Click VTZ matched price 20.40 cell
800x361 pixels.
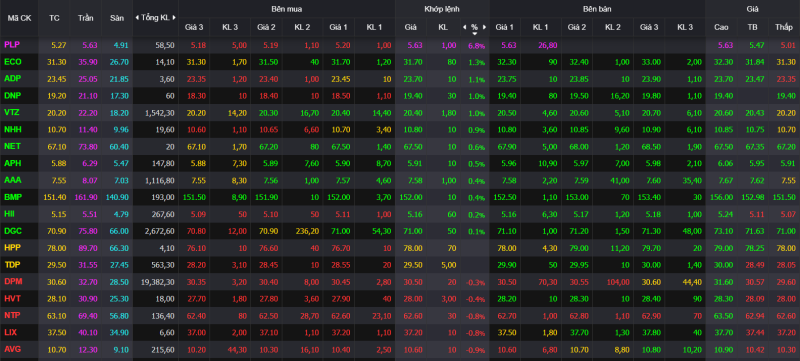pos(410,113)
